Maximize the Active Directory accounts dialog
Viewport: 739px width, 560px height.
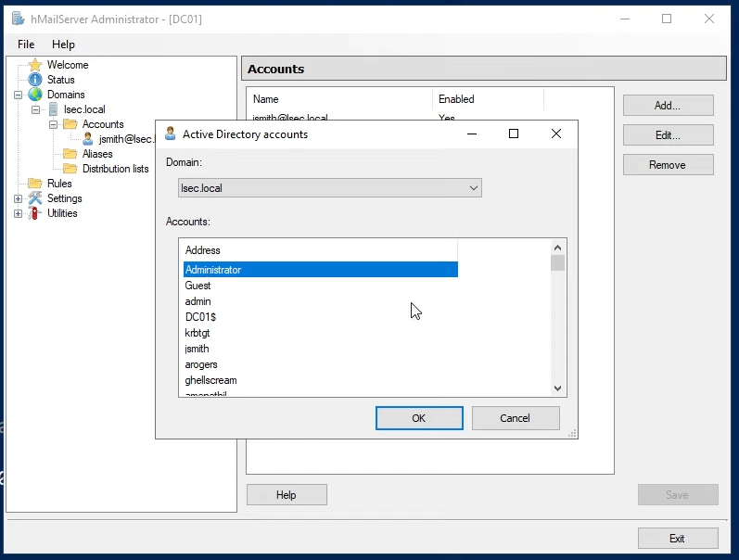(514, 134)
